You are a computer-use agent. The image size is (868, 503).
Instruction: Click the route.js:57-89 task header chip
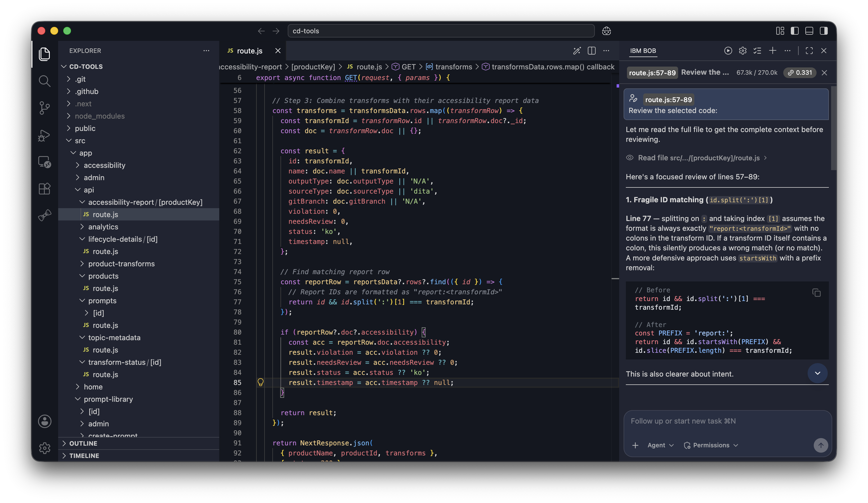pyautogui.click(x=652, y=73)
